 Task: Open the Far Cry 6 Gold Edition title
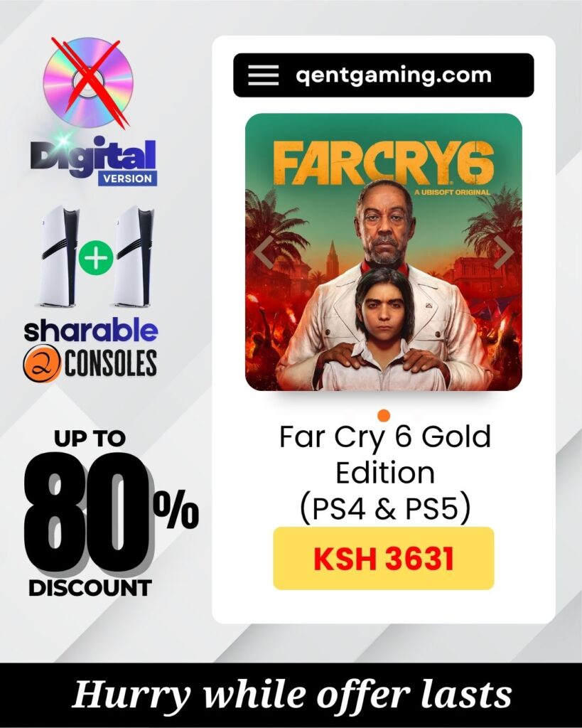pos(384,454)
